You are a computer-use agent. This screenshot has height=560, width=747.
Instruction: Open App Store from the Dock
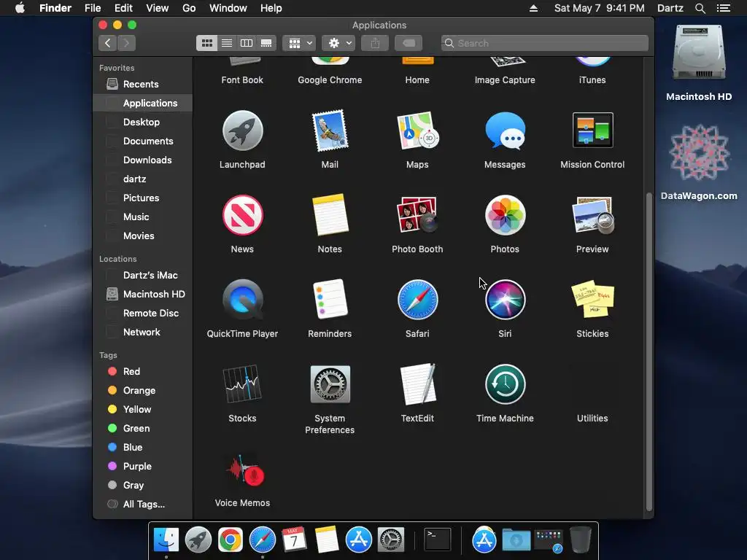359,540
